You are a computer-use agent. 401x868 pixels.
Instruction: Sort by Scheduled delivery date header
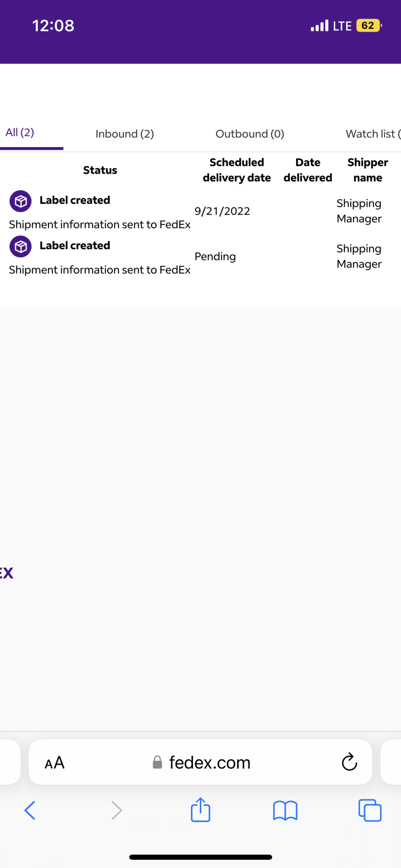[x=237, y=170]
